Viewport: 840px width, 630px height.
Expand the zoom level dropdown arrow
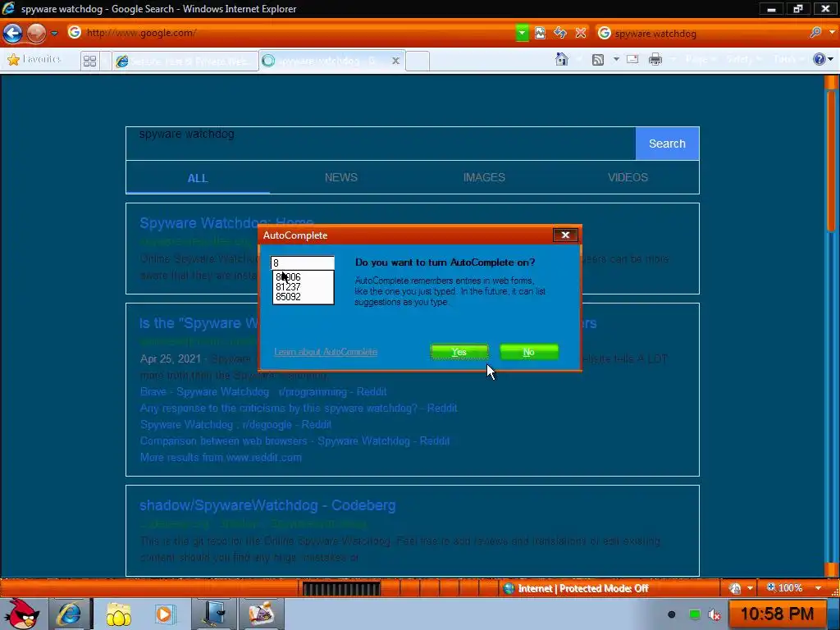click(x=818, y=587)
